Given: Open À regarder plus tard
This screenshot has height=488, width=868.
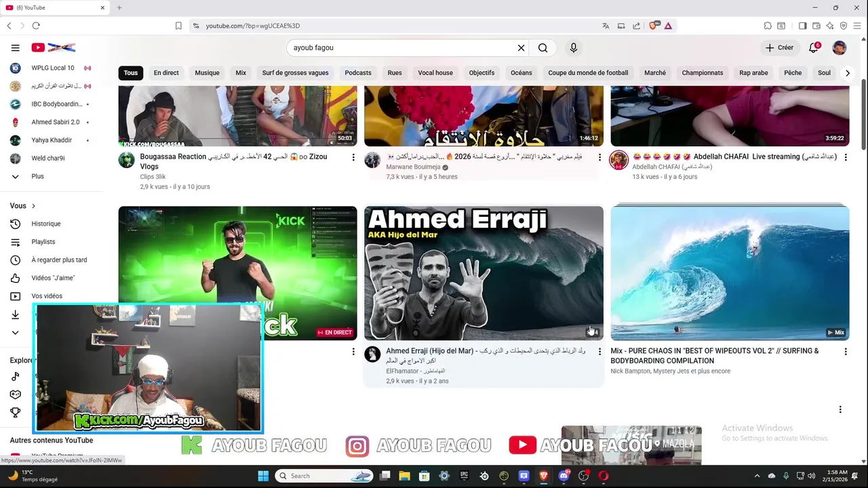Looking at the screenshot, I should (51, 260).
